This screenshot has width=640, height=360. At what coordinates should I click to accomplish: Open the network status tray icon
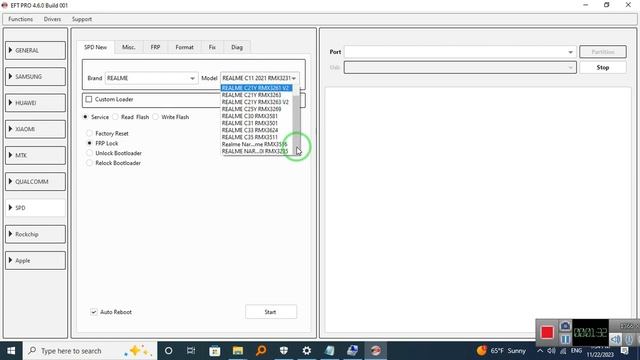(563, 351)
